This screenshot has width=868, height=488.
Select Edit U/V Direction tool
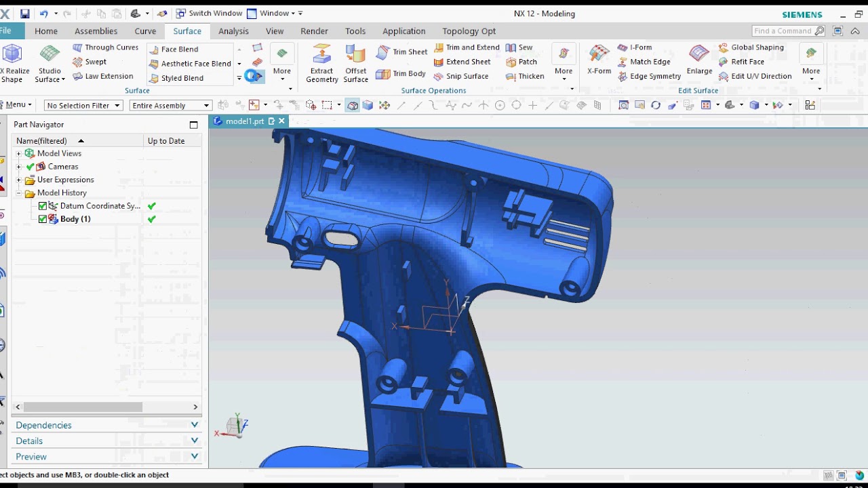pos(755,76)
